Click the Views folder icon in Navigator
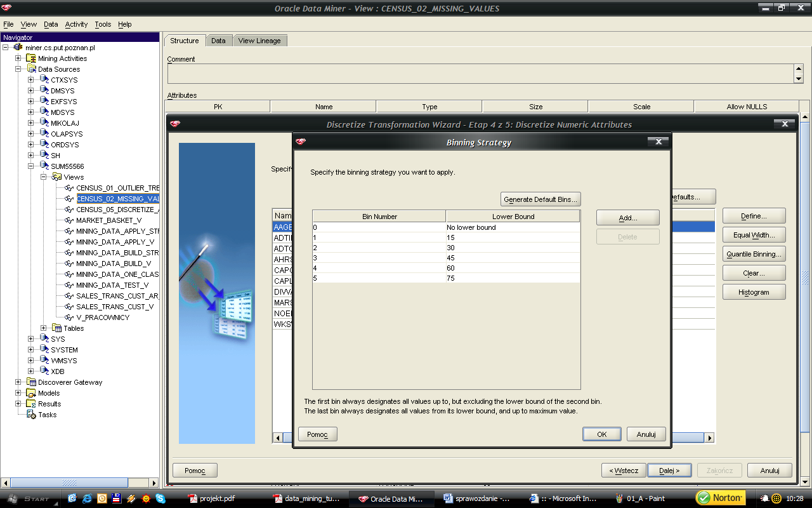 click(x=56, y=177)
